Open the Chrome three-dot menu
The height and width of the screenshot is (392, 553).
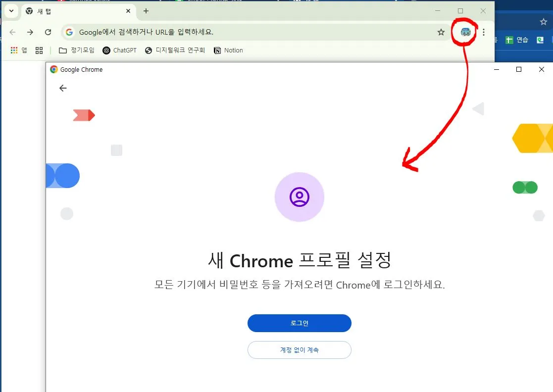[484, 32]
